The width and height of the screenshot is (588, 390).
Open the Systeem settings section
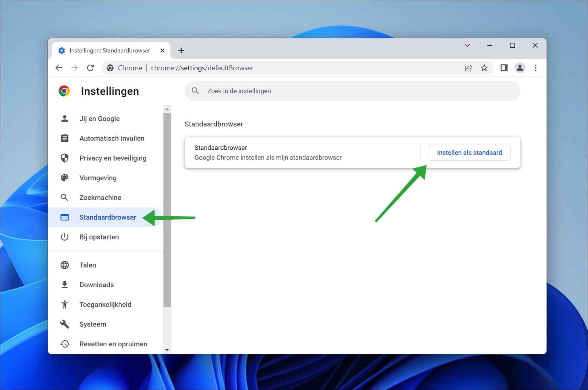click(93, 324)
